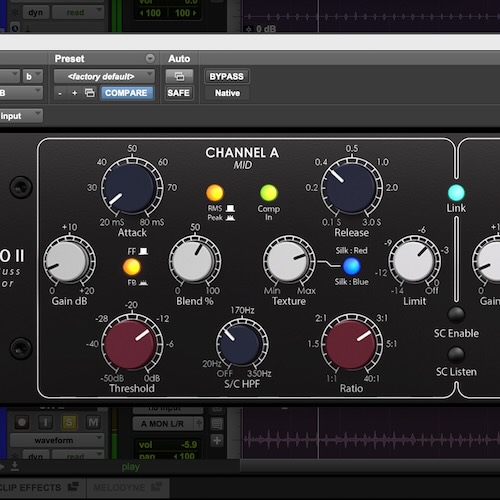Image resolution: width=500 pixels, height=500 pixels.
Task: Click the plus icon beside lower track output
Action: pyautogui.click(x=217, y=441)
